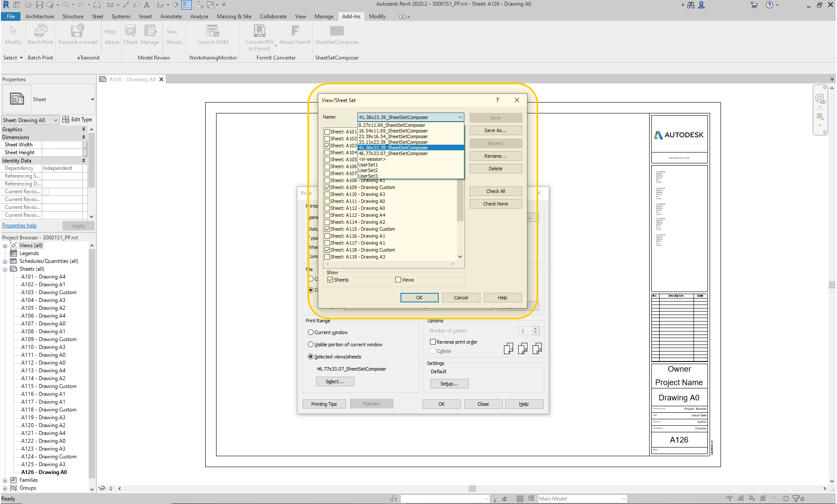Click the Model Review Check icon
This screenshot has width=837, height=504.
[x=130, y=32]
